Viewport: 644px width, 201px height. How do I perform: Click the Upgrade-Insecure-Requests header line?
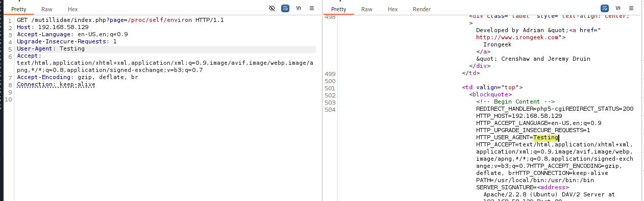point(67,41)
